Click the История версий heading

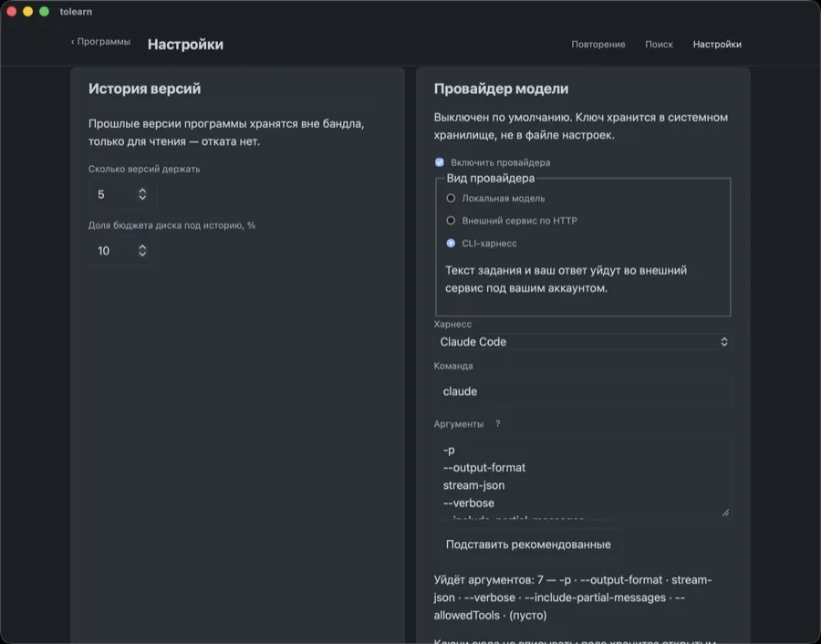click(144, 88)
